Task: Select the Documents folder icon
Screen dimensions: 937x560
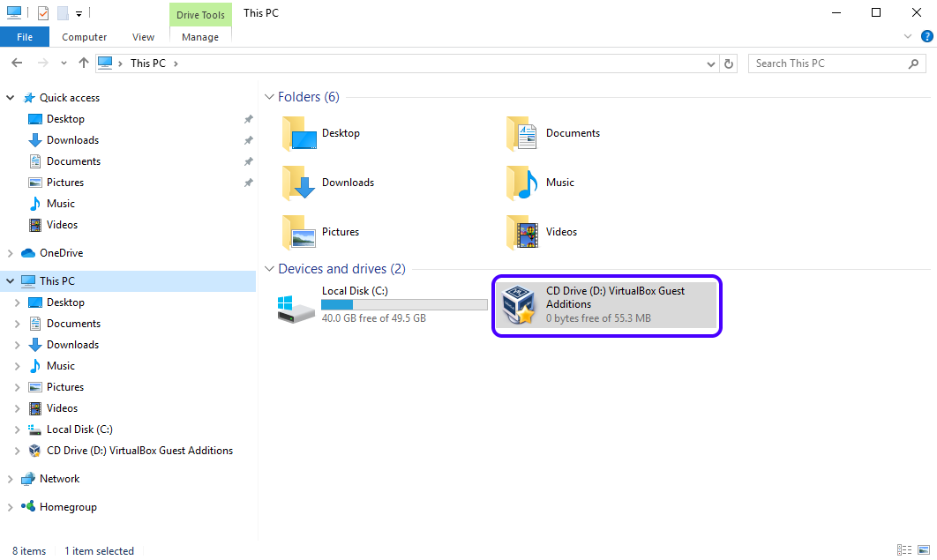Action: [x=521, y=133]
